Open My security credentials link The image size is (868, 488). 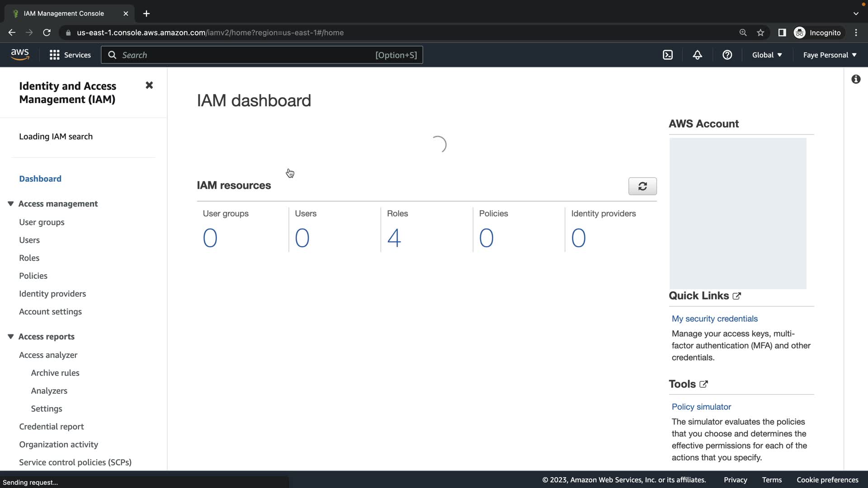coord(714,319)
